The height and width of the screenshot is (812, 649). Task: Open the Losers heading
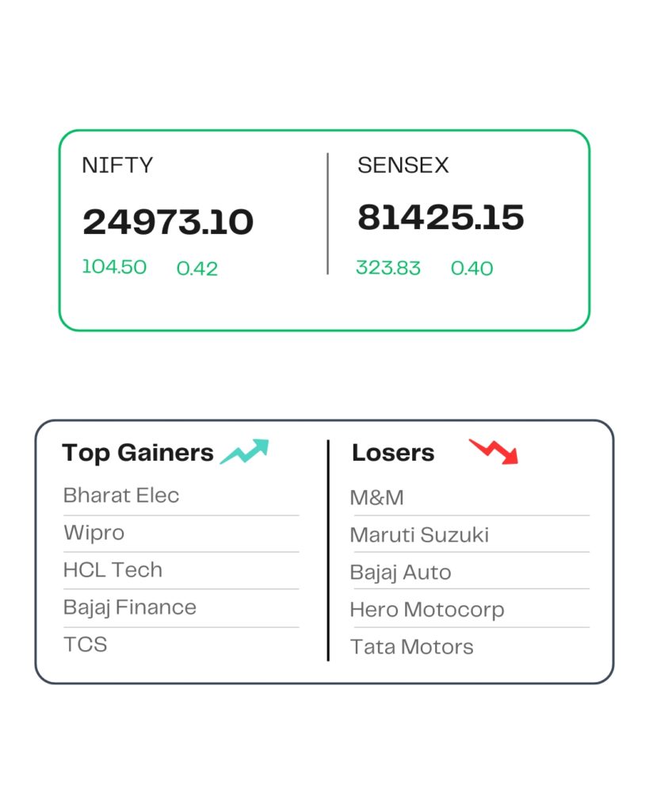click(393, 453)
